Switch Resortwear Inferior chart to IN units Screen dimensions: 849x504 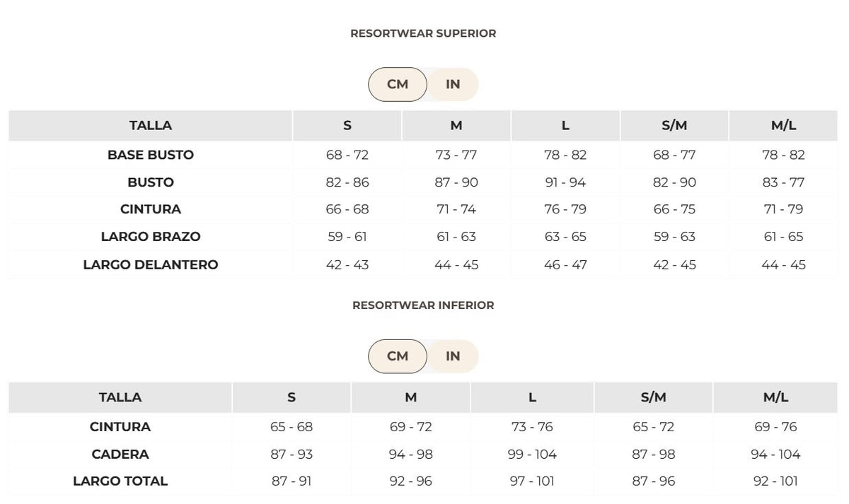click(x=454, y=356)
